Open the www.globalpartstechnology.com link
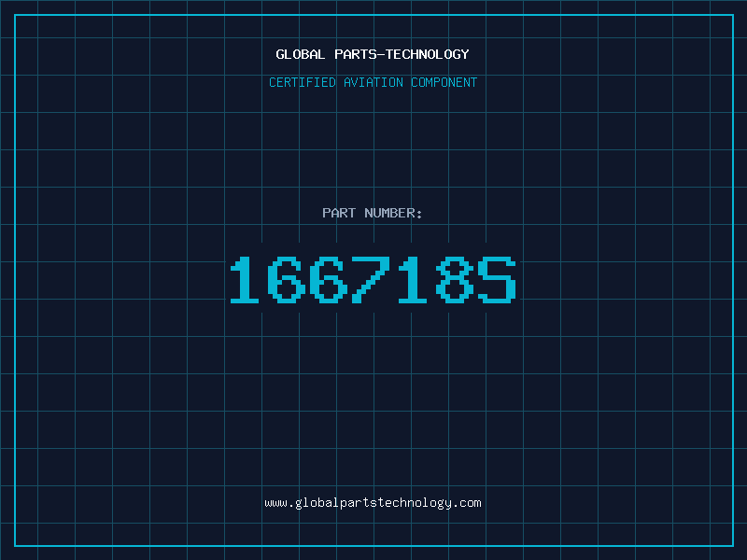Image resolution: width=747 pixels, height=560 pixels. pyautogui.click(x=373, y=503)
